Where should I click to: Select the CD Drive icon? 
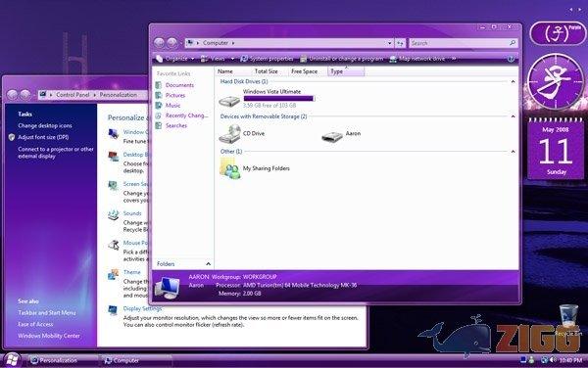point(229,134)
